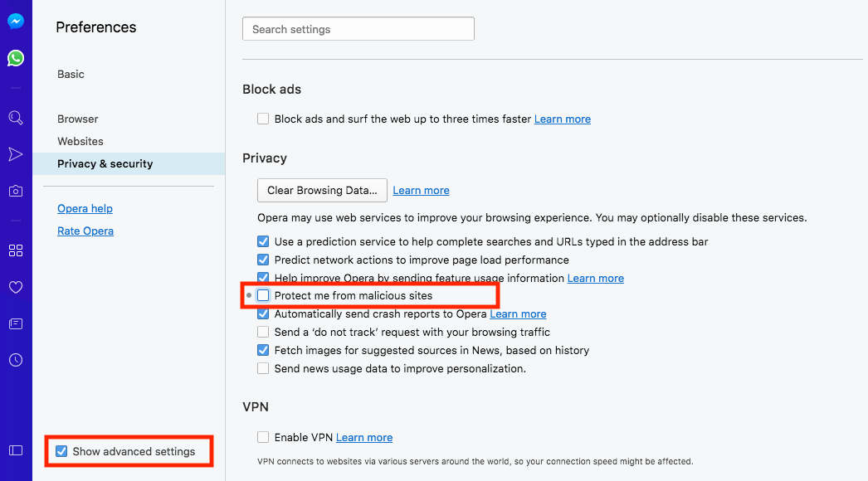868x481 pixels.
Task: Open WhatsApp from the sidebar
Action: click(x=16, y=58)
